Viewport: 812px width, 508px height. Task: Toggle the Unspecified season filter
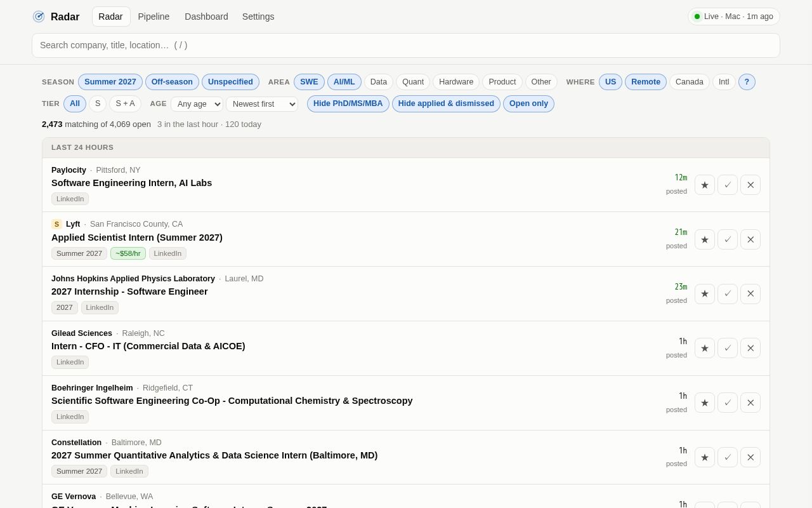pos(230,82)
